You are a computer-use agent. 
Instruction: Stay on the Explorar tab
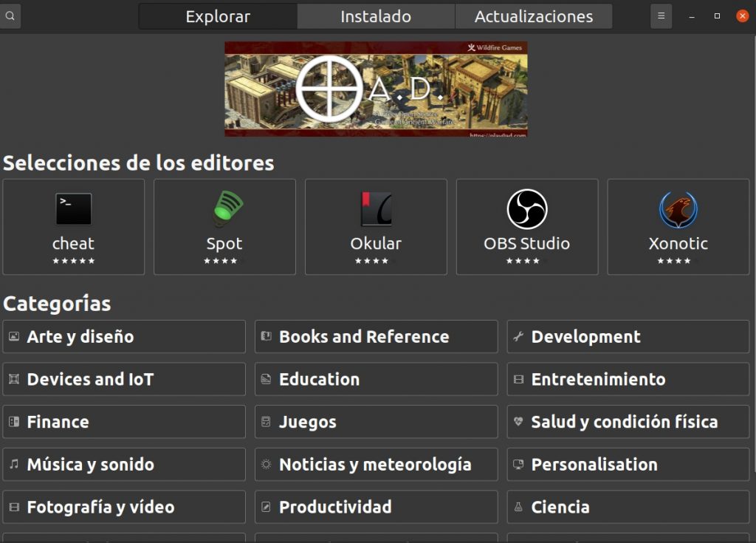pos(218,16)
